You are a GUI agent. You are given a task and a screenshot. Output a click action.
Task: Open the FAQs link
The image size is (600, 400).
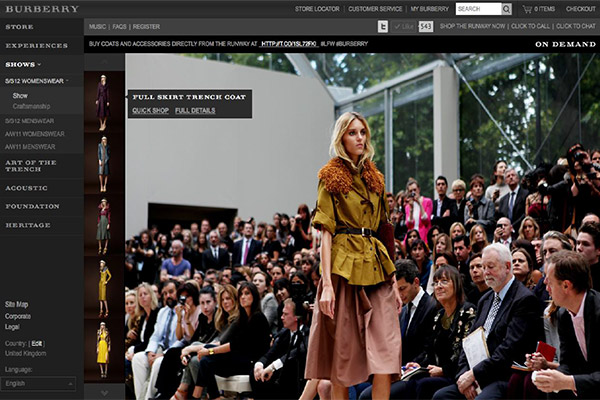click(x=119, y=27)
